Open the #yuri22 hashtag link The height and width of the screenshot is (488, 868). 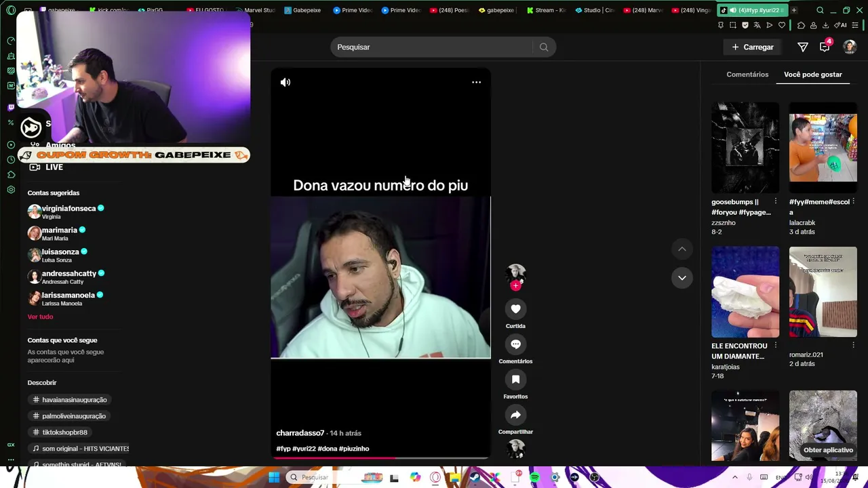[304, 449]
